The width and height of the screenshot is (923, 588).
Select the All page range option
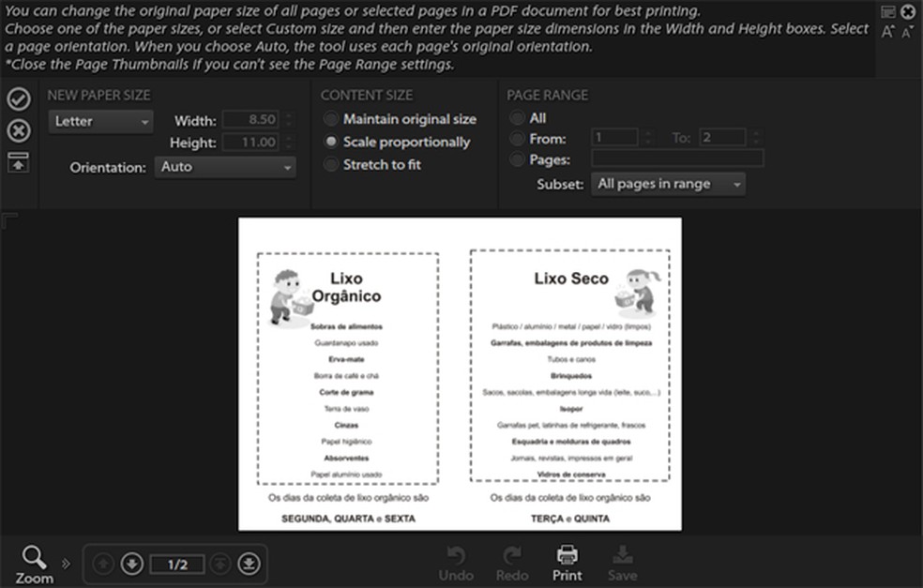517,118
